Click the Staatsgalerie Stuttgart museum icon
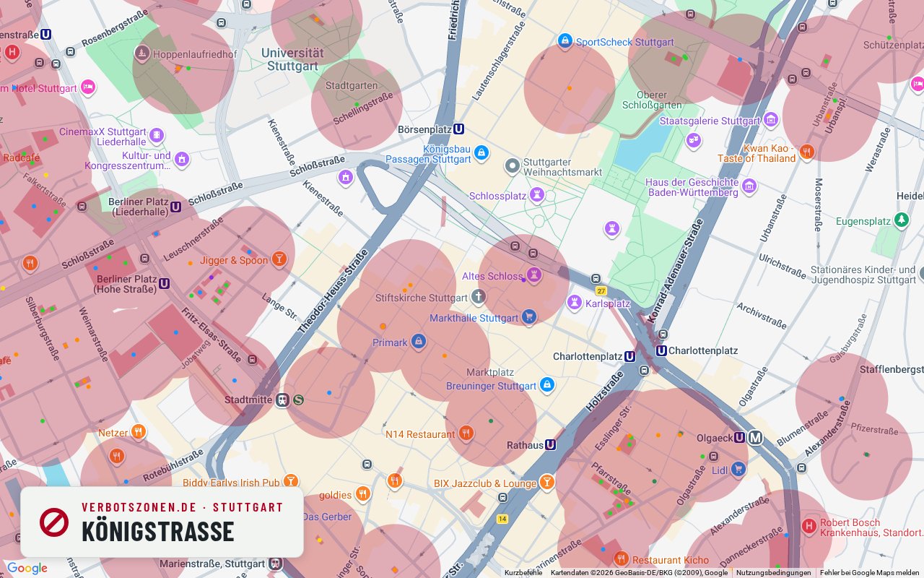Image resolution: width=924 pixels, height=578 pixels. 771,120
